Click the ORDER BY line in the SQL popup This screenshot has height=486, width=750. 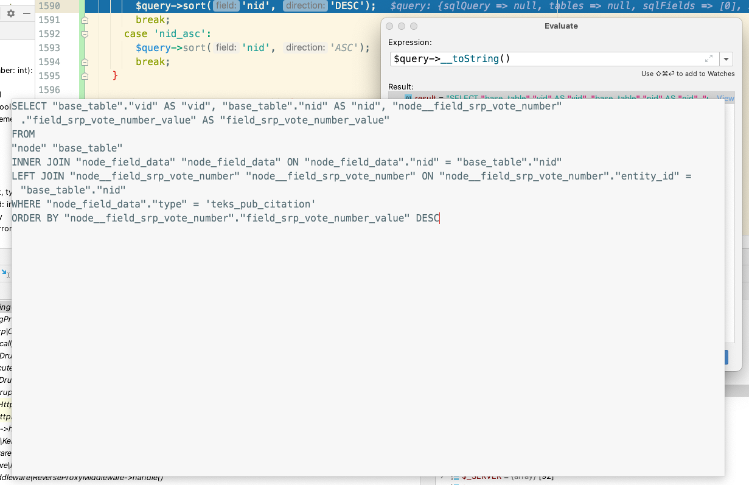click(x=225, y=218)
